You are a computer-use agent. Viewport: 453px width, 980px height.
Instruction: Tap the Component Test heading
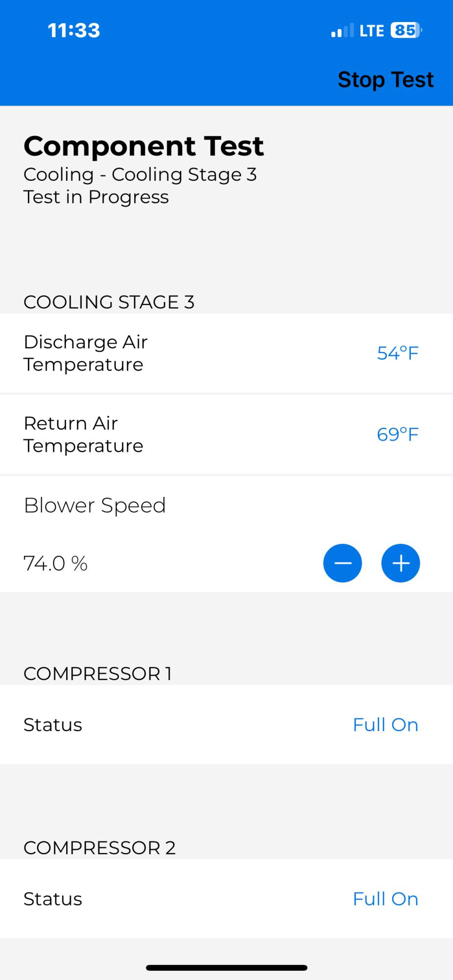coord(144,146)
